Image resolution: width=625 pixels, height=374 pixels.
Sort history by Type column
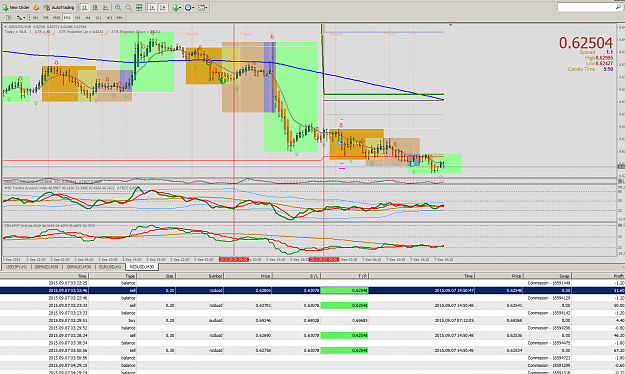113,276
